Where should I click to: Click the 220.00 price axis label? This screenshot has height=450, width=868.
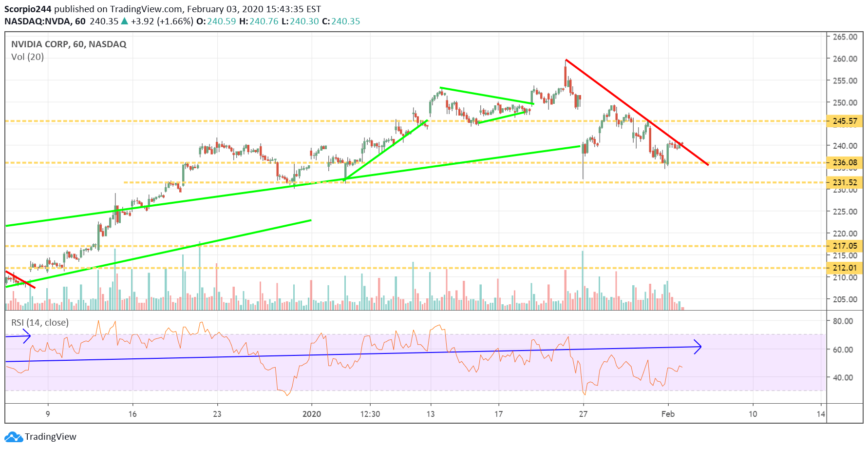[845, 233]
